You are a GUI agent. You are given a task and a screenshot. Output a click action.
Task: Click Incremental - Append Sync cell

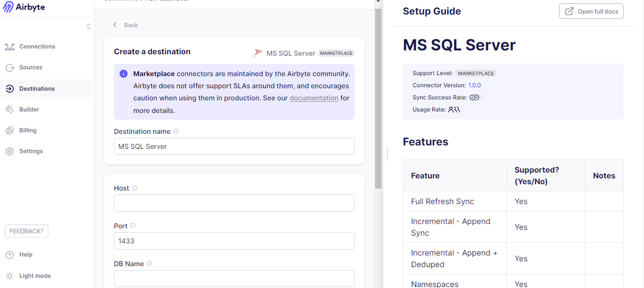coord(455,227)
